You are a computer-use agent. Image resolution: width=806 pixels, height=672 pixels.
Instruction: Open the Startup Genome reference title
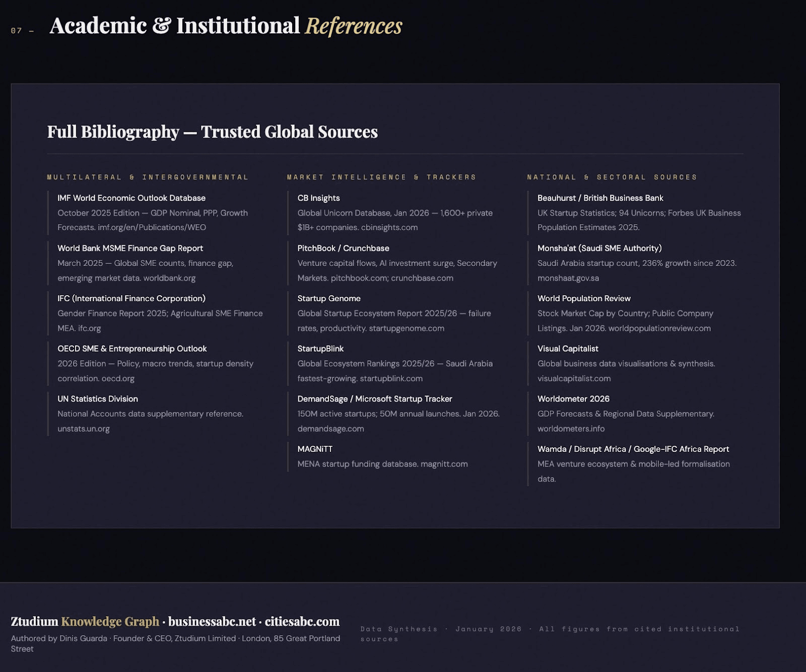329,298
